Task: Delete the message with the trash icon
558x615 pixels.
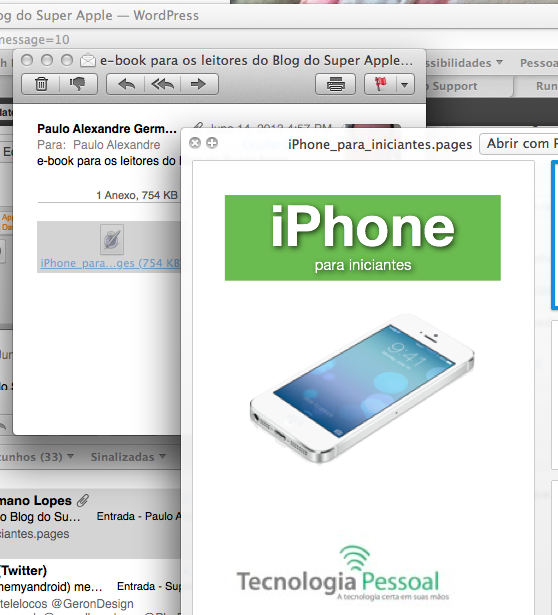Action: (x=41, y=84)
